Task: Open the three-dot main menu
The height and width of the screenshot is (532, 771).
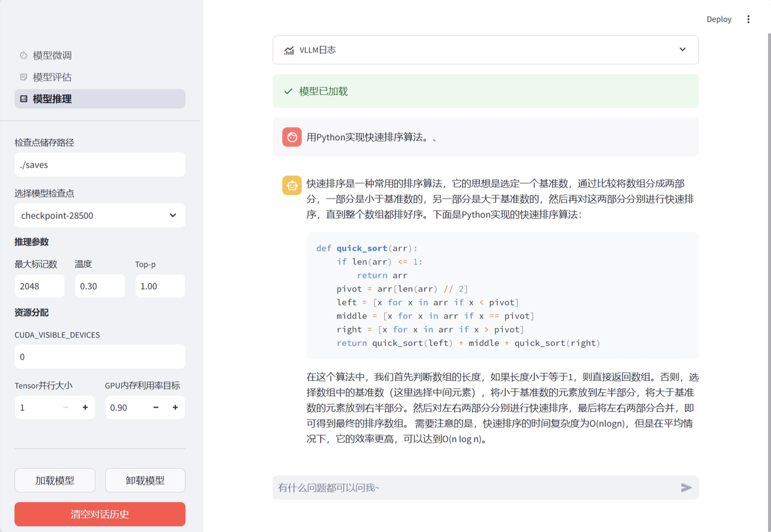Action: (x=748, y=19)
